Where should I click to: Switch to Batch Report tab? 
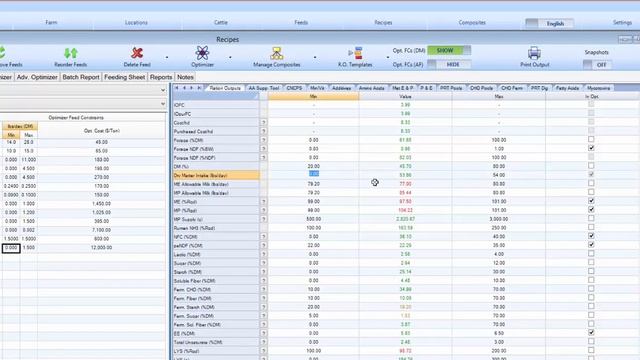[81, 77]
